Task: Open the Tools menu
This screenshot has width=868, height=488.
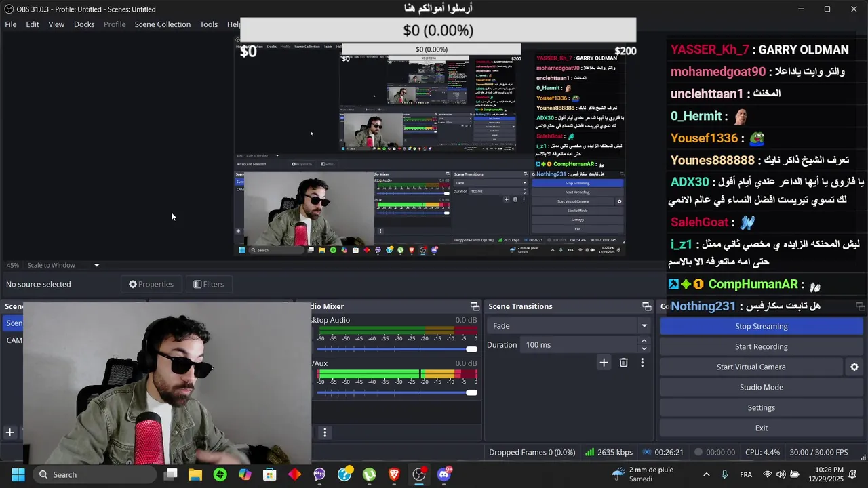Action: point(209,24)
